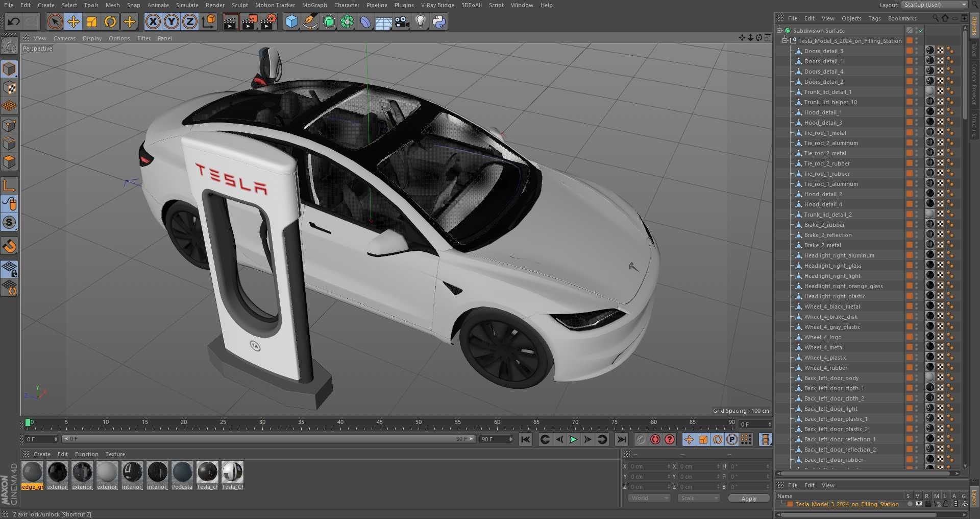Select Wheel_4_rubber in object list
The image size is (980, 519).
pos(825,368)
